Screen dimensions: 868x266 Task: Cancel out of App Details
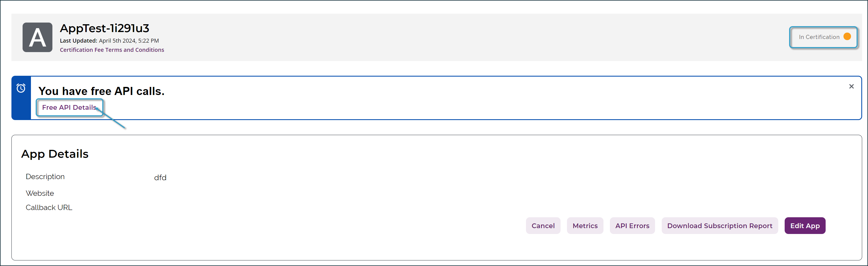(x=543, y=226)
